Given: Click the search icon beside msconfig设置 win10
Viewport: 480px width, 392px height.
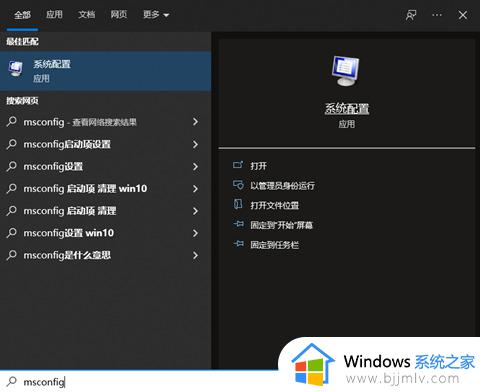Looking at the screenshot, I should (12, 233).
